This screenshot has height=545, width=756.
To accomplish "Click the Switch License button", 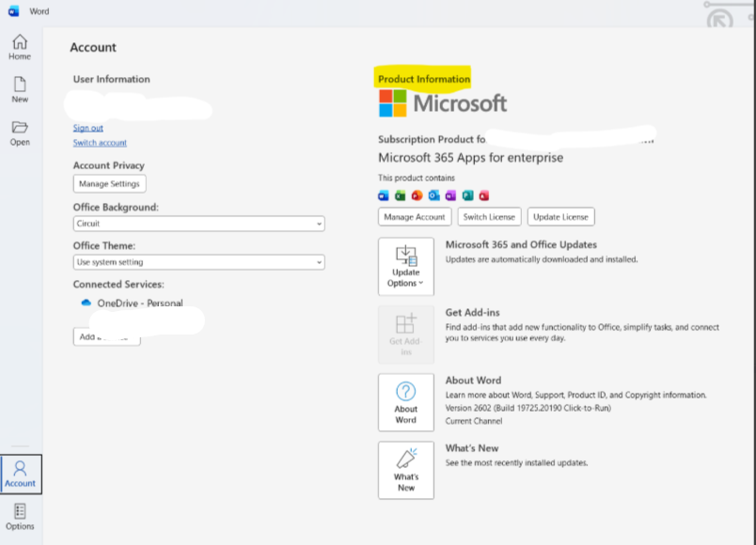I will (x=489, y=217).
